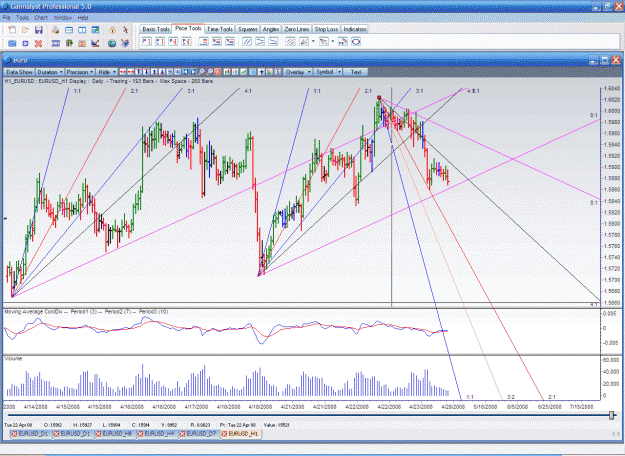Viewport: 625px width, 456px height.
Task: Click the H1_EURUSD chart info header text
Action: [x=108, y=81]
